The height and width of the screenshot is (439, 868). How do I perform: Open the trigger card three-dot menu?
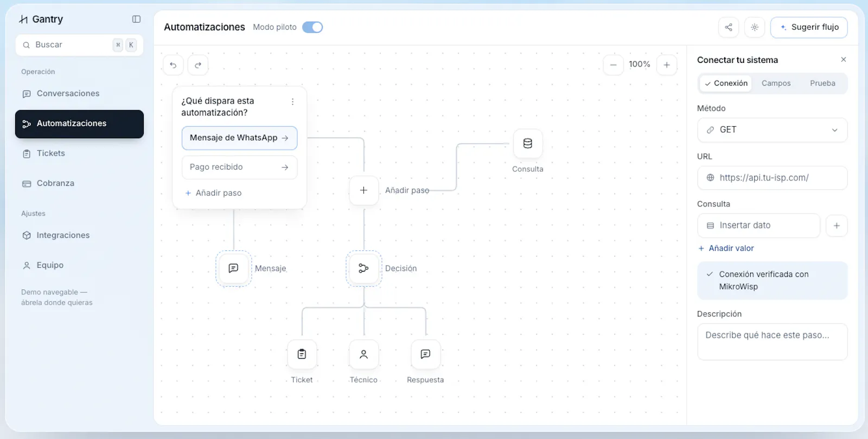292,101
